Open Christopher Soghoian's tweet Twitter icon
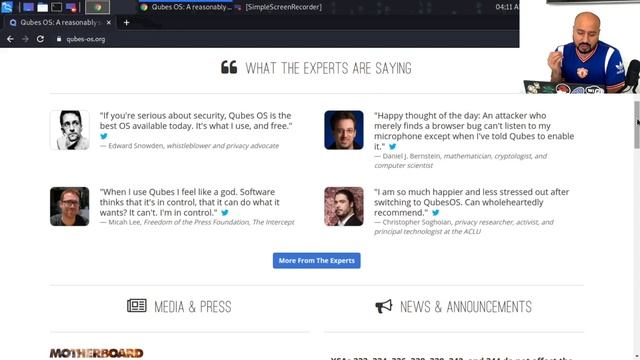The image size is (640, 360). tap(436, 212)
